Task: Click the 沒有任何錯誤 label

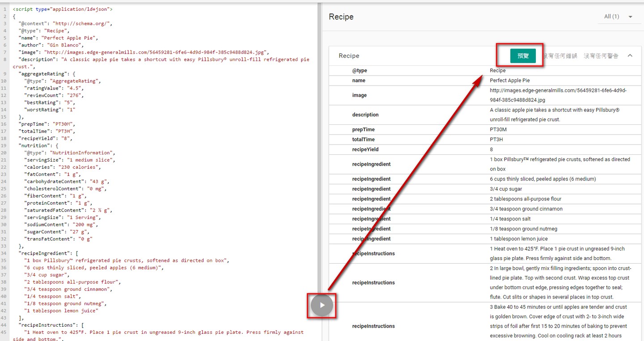Action: (x=559, y=56)
